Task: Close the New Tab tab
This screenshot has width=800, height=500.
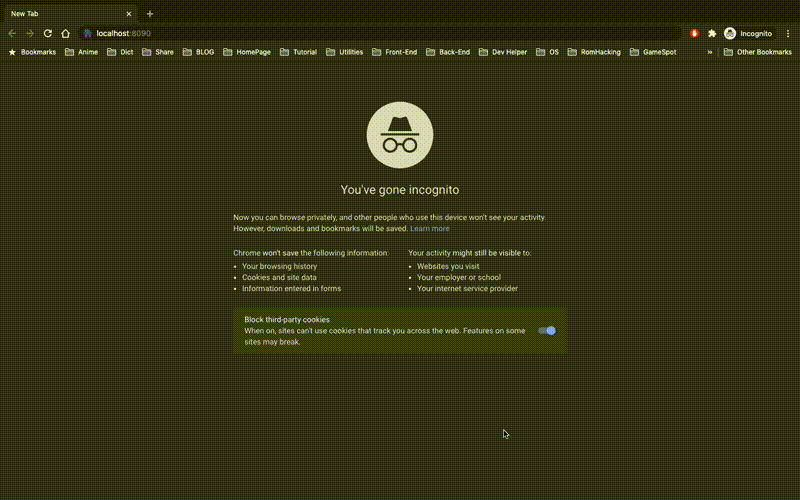Action: [x=129, y=14]
